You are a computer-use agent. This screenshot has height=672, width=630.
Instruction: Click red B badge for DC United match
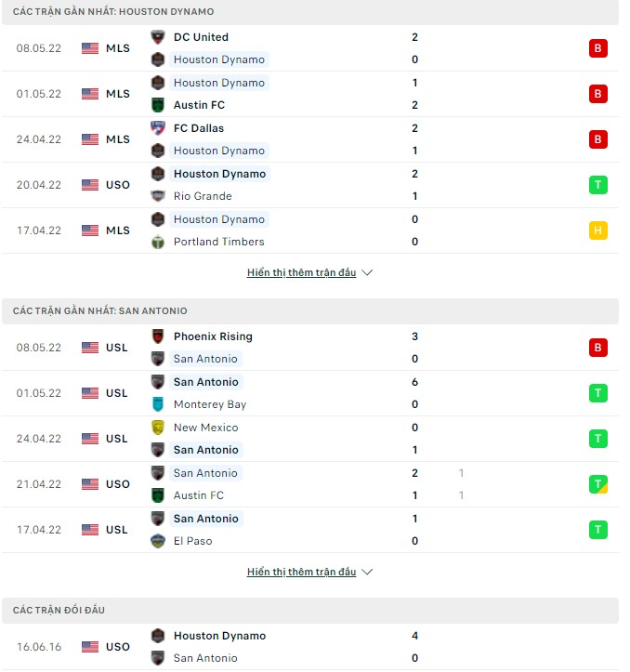click(x=597, y=48)
